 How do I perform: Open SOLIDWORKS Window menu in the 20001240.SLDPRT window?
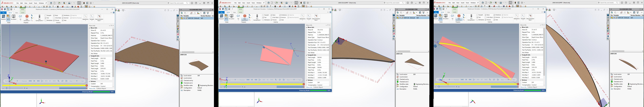[473, 3]
